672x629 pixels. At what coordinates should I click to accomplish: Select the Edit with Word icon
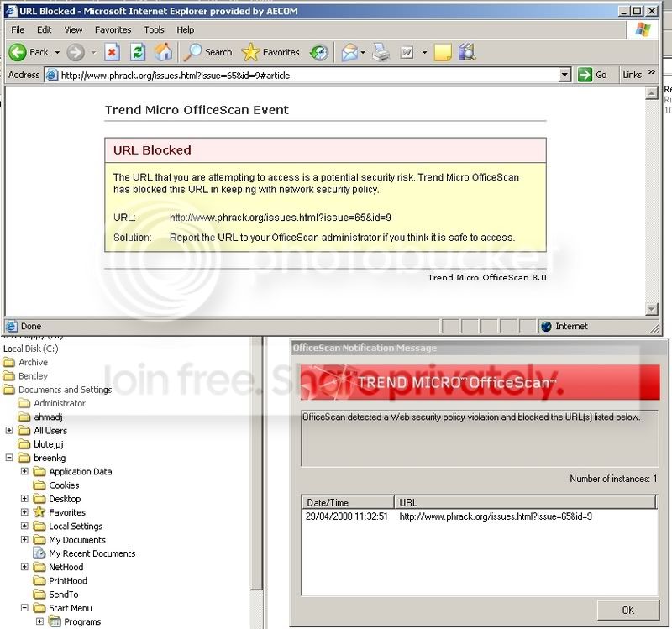point(407,51)
